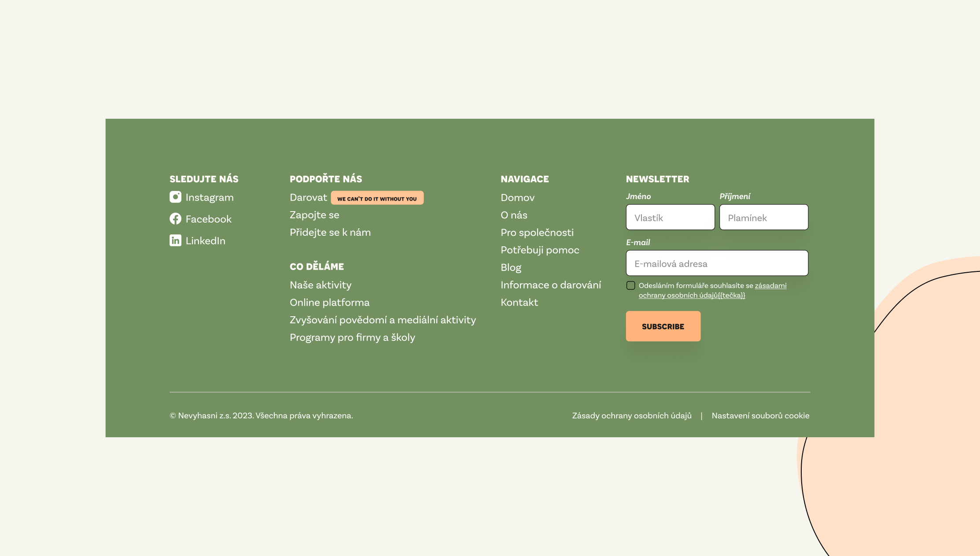The height and width of the screenshot is (556, 980).
Task: Open the Přidejte se k nám link
Action: point(330,232)
